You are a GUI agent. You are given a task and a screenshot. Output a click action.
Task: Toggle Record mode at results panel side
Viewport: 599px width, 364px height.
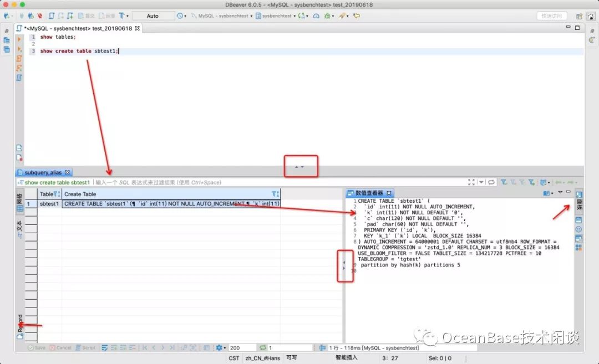click(20, 327)
